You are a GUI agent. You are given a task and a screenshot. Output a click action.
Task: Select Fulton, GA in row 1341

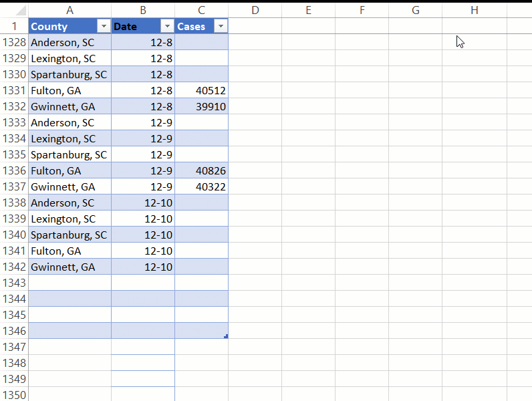(x=70, y=251)
